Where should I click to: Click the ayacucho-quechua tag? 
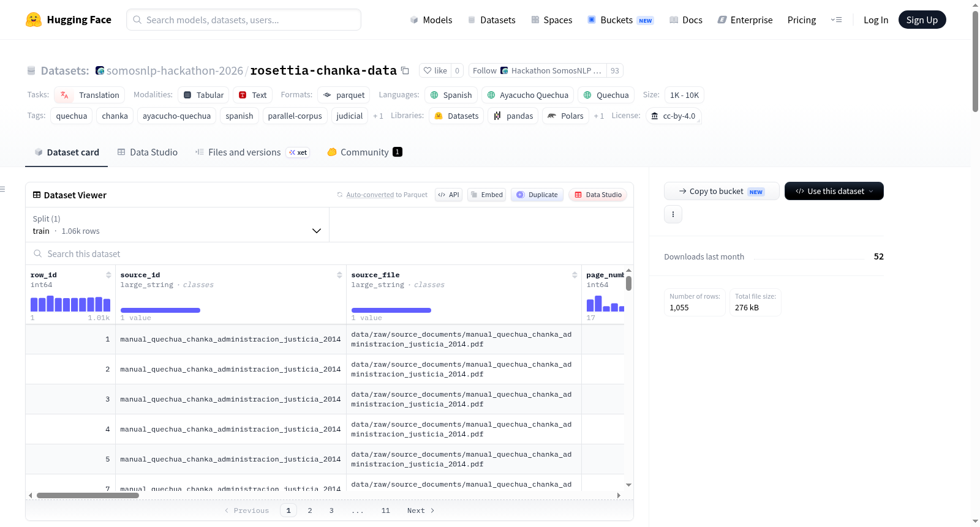pyautogui.click(x=176, y=116)
